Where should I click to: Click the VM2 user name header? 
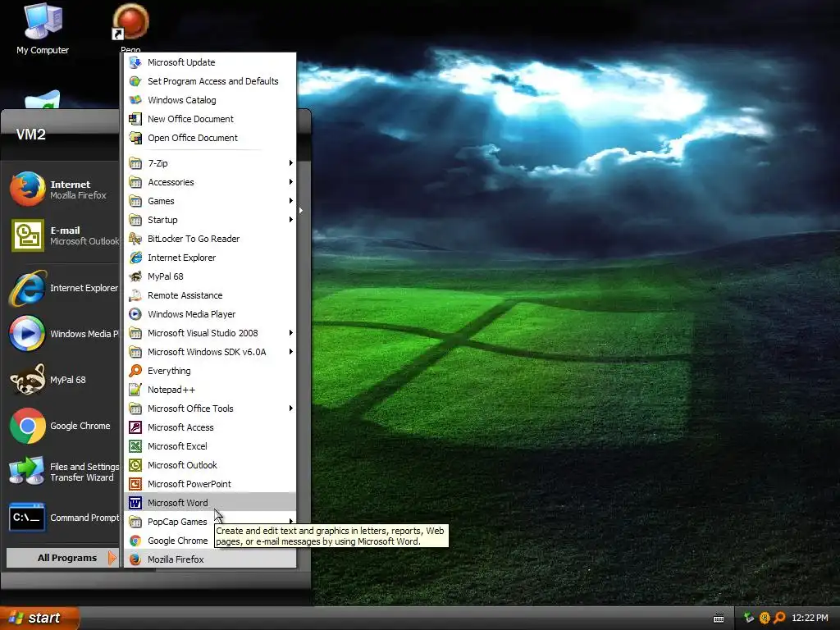31,134
